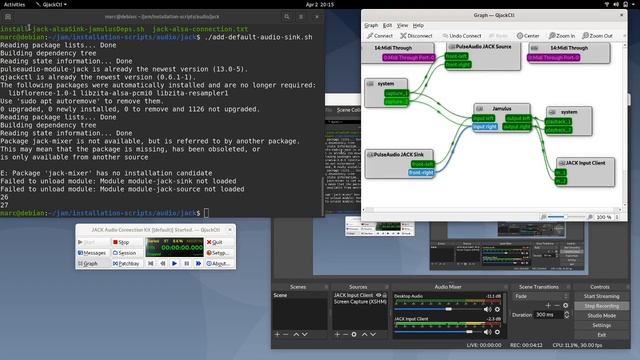Click Undo Connect in Graph toolbar
This screenshot has width=640, height=360.
(x=462, y=36)
